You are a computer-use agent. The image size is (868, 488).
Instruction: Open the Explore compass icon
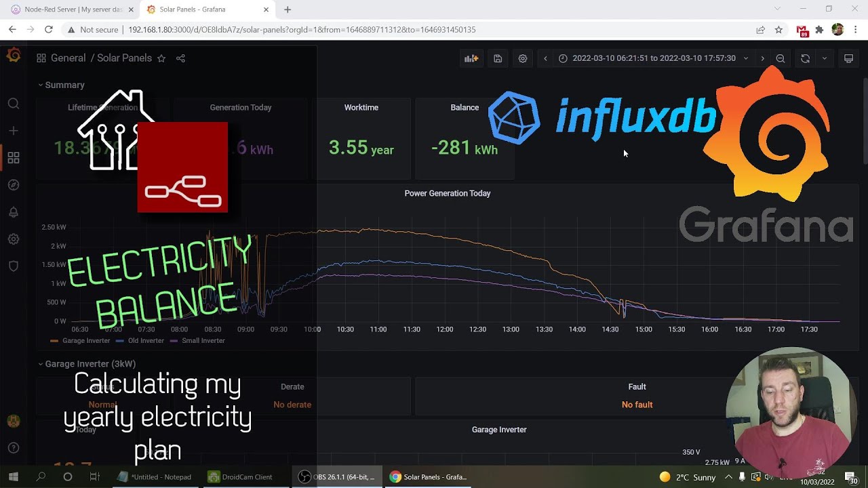(14, 185)
